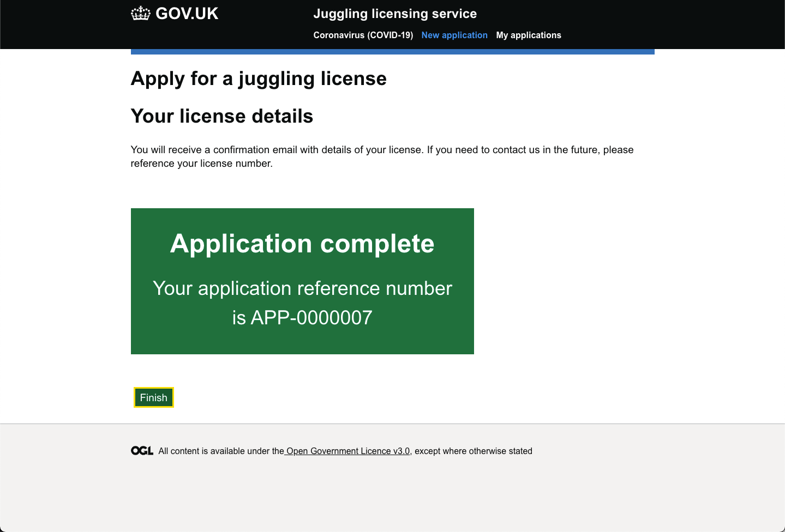
Task: Click the Your license details subheading
Action: [x=221, y=116]
